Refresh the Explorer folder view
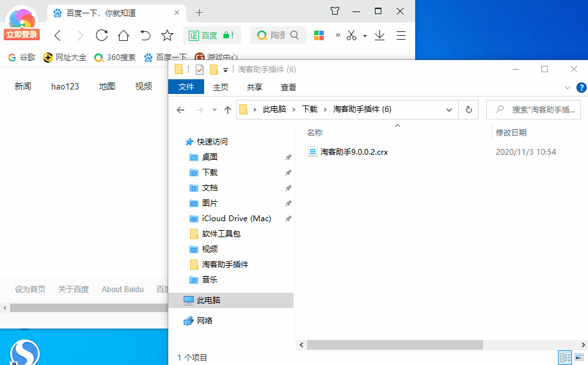588x365 pixels. 468,110
